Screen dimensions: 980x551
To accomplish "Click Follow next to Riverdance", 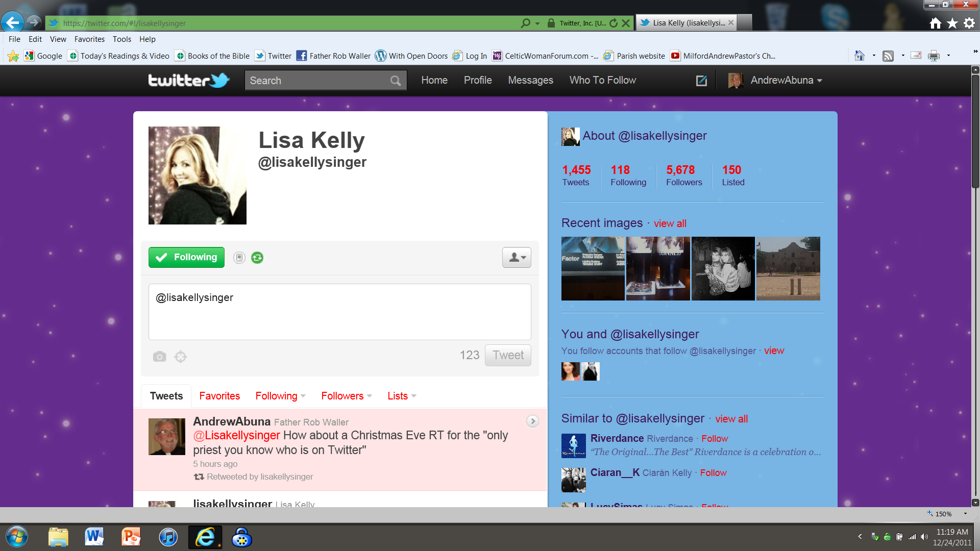I will pyautogui.click(x=714, y=439).
